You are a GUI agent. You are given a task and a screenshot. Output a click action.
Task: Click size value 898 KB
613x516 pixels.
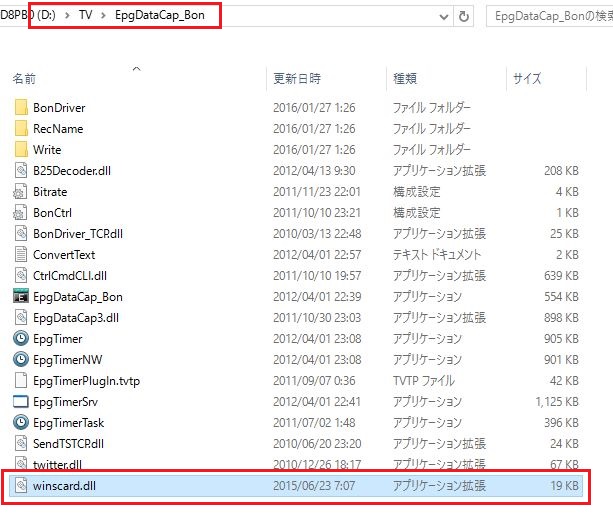coord(561,318)
